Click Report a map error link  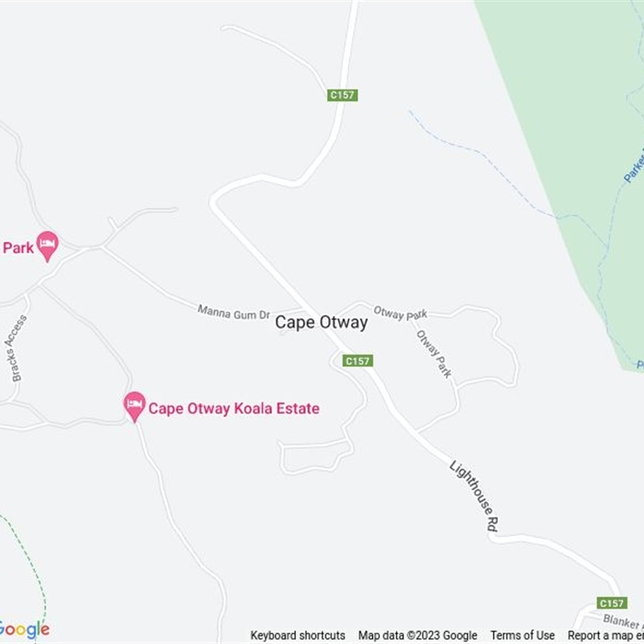606,635
